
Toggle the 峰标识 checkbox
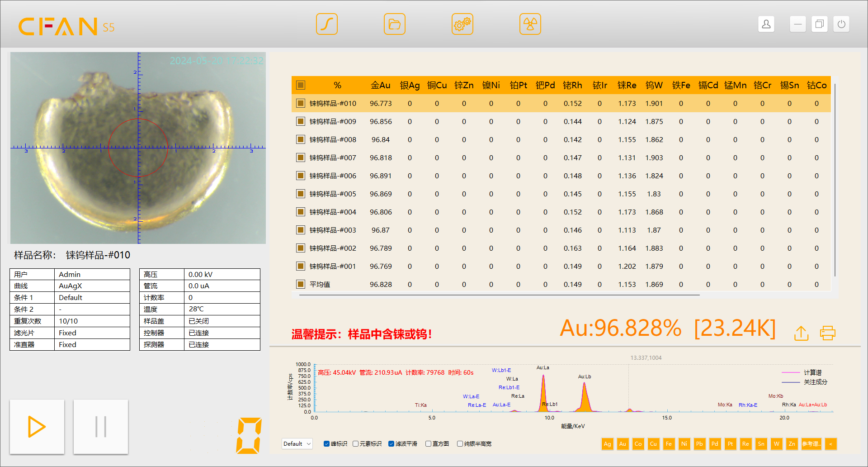[x=326, y=443]
